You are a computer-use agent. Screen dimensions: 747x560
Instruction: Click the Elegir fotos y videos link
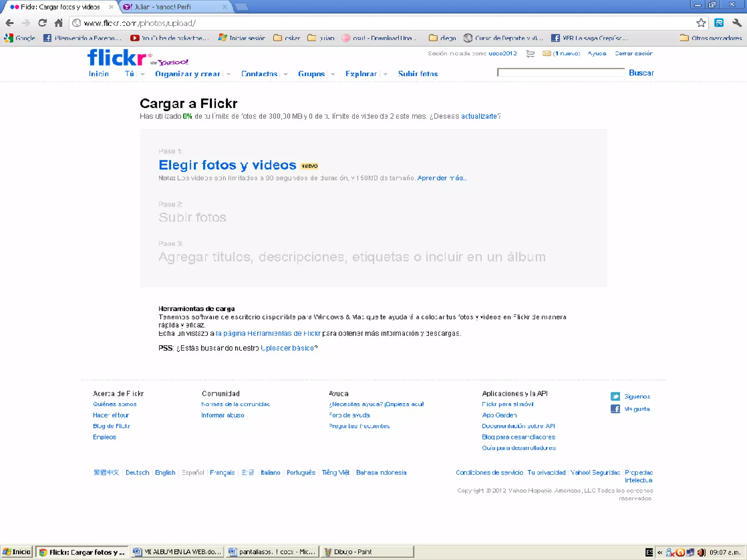[227, 165]
